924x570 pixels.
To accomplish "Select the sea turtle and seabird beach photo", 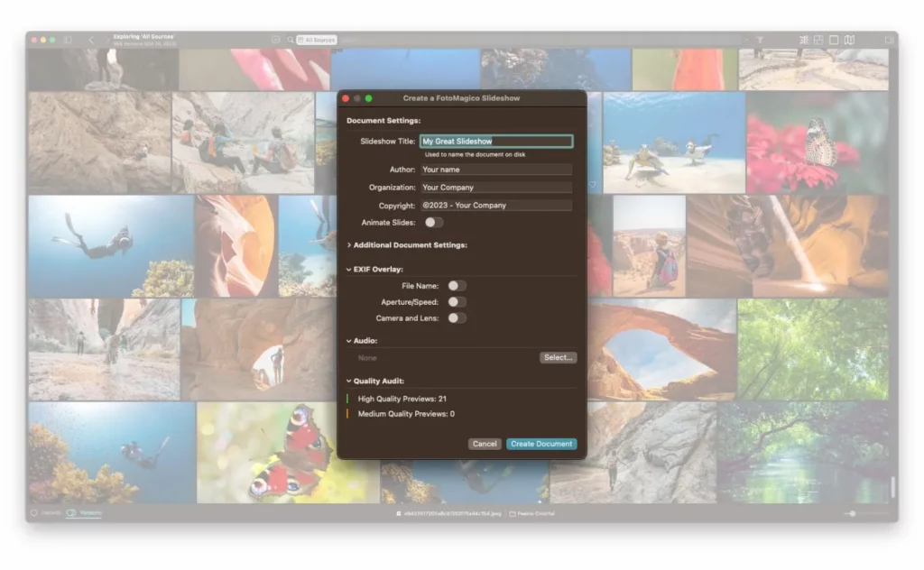I will point(673,143).
